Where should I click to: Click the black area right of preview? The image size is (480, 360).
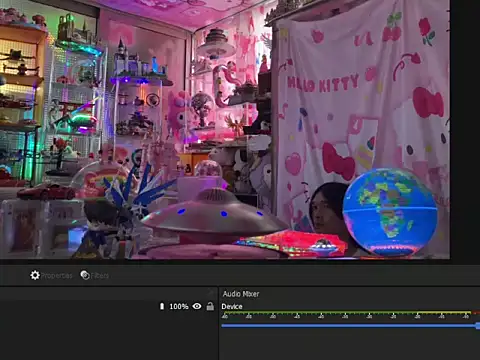(465, 130)
